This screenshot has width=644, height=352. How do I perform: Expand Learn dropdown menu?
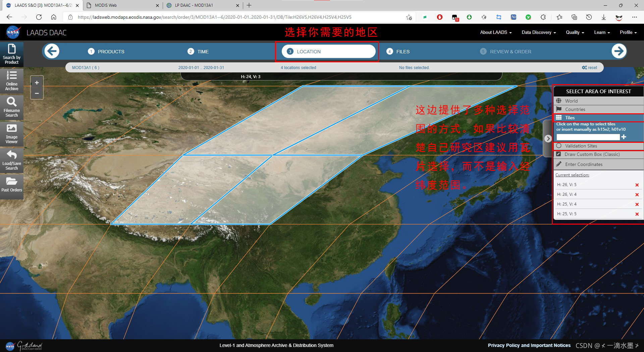click(x=602, y=32)
